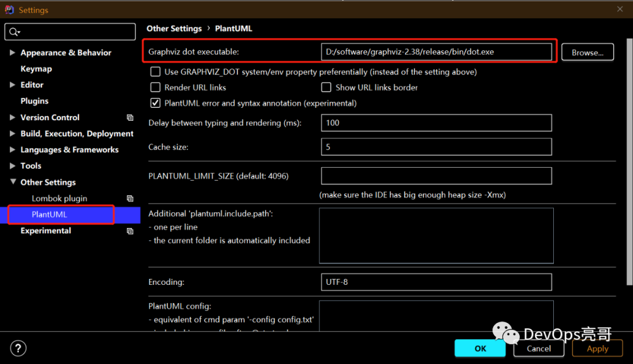Click the vertical scrollbar of the settings panel
633x364 pixels.
[629, 161]
